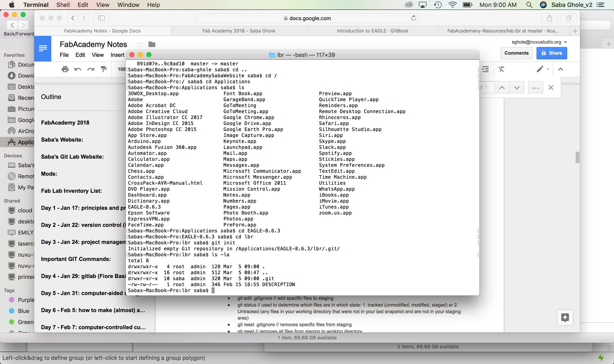Jump to FabAcademy 2018 outline heading
This screenshot has width=614, height=364.
[65, 123]
